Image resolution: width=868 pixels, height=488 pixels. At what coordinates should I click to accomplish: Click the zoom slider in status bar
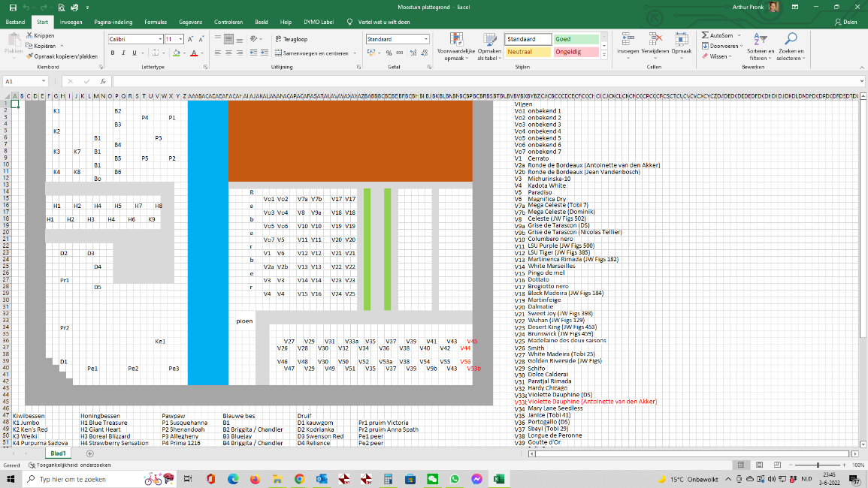[816, 465]
